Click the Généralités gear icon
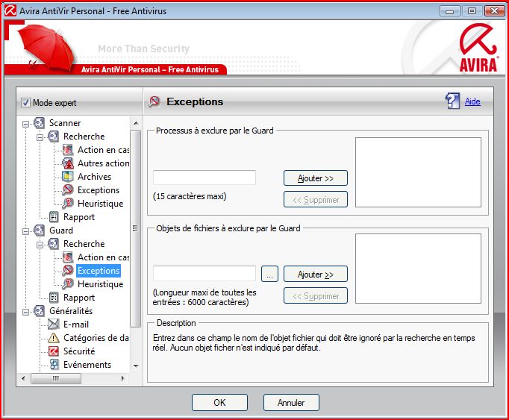The height and width of the screenshot is (420, 509). click(x=39, y=311)
